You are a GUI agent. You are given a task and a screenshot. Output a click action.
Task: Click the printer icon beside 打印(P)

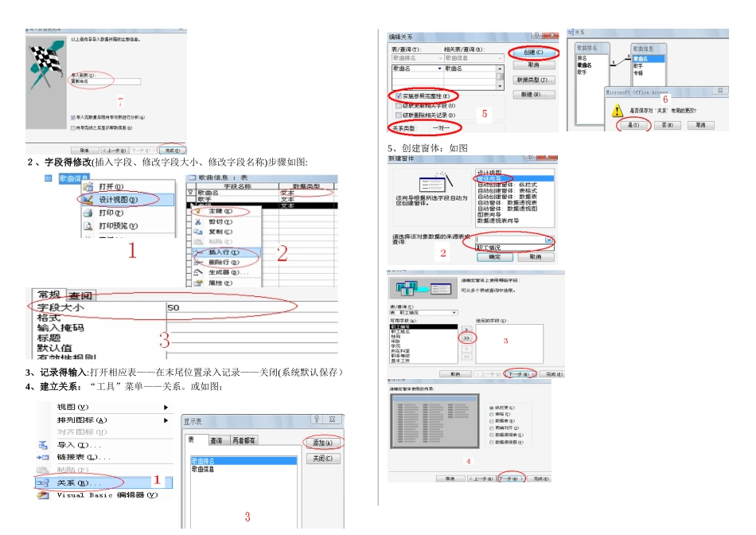pos(88,213)
